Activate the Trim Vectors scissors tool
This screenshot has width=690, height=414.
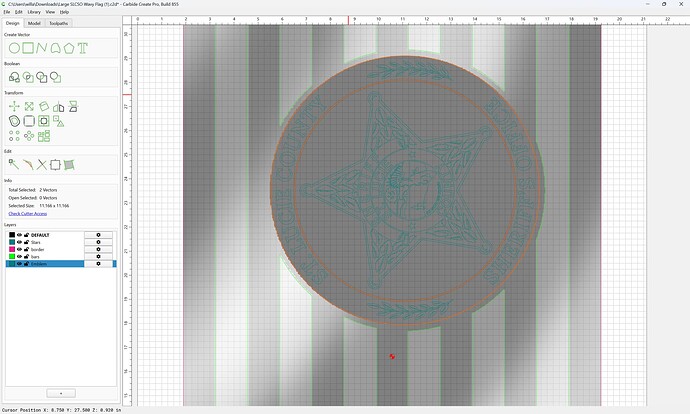[41, 165]
